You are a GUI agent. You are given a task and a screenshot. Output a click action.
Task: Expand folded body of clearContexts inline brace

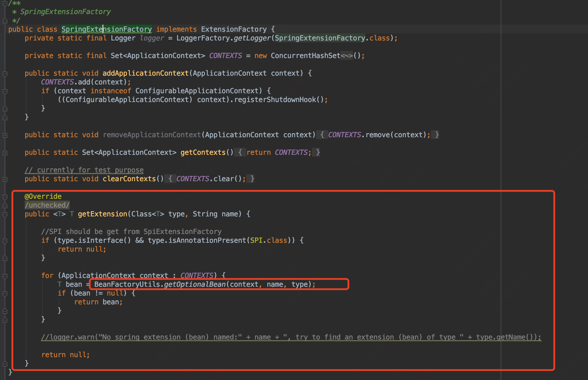[170, 179]
